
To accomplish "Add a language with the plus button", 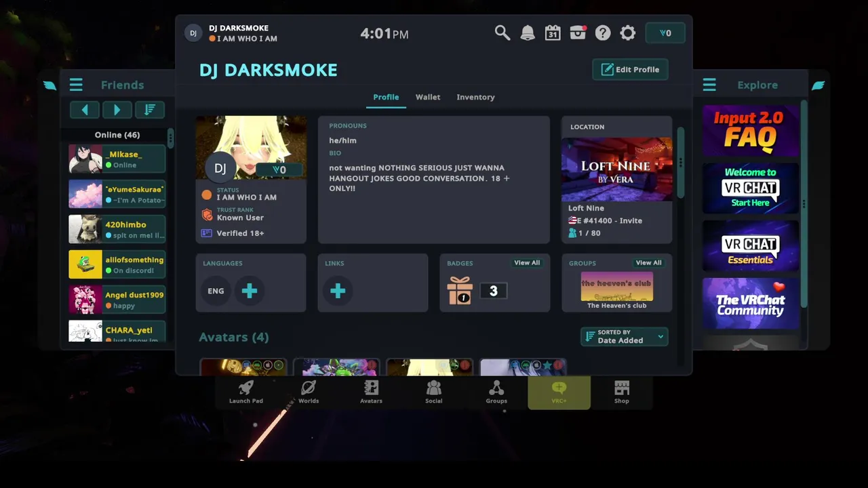I will tap(250, 291).
